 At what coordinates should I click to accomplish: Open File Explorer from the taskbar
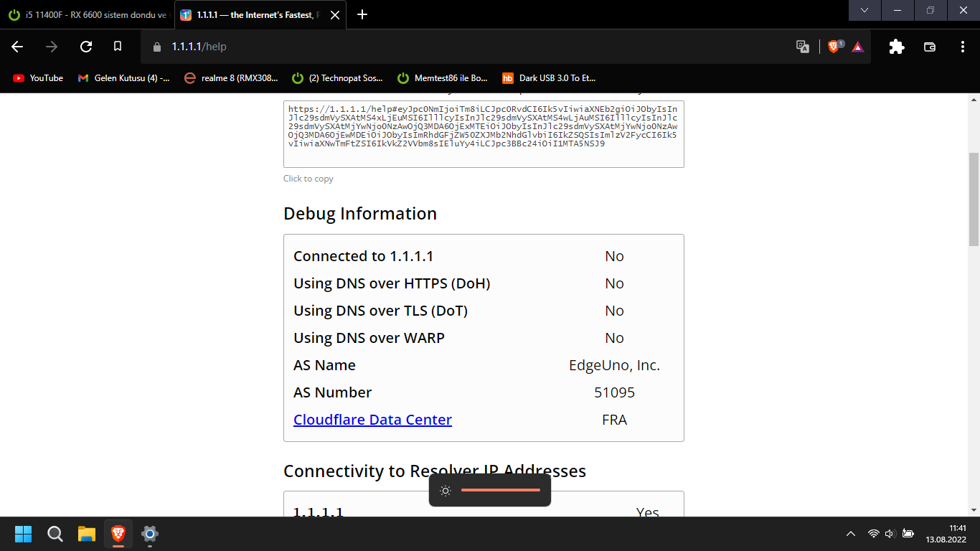[x=87, y=534]
